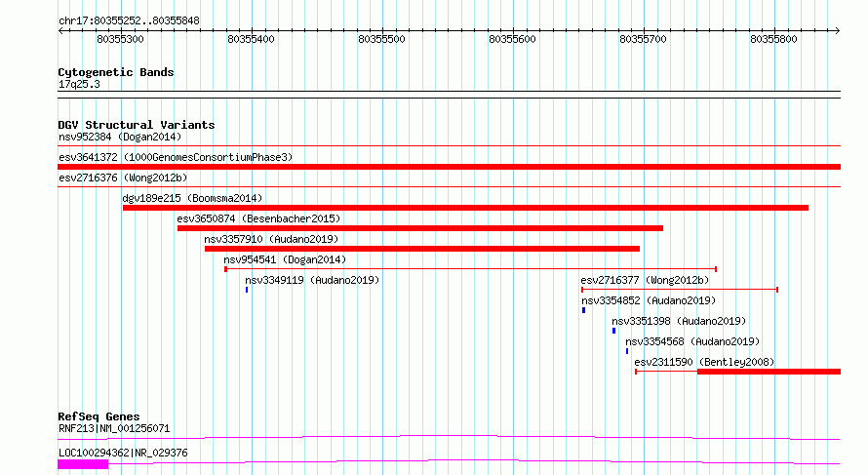Select the chr17:80355252..80355848 coordinate label
The height and width of the screenshot is (475, 868).
tap(129, 21)
